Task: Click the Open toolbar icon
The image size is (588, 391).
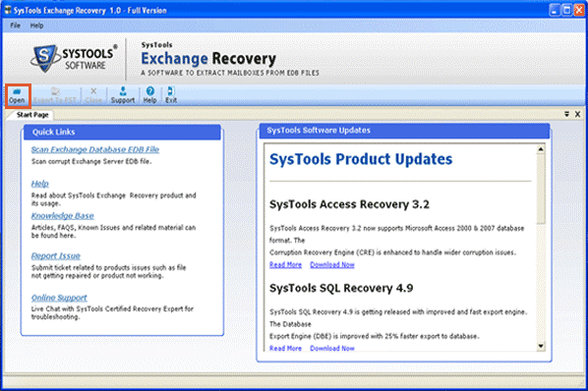Action: pos(17,96)
